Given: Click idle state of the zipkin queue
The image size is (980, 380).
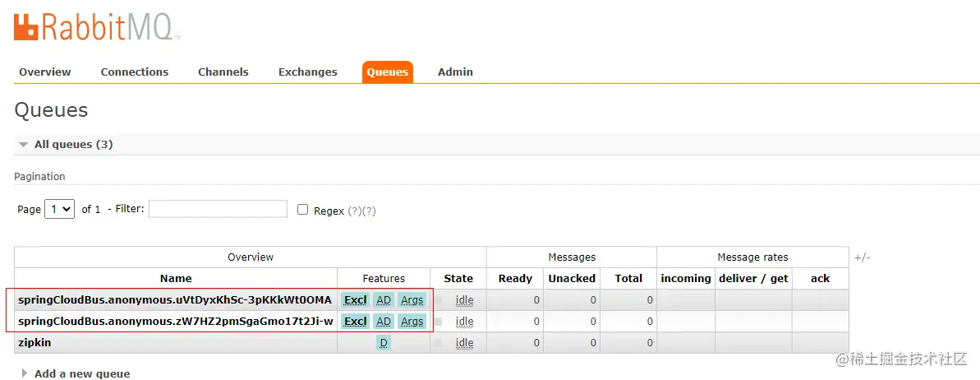Looking at the screenshot, I should click(x=464, y=343).
